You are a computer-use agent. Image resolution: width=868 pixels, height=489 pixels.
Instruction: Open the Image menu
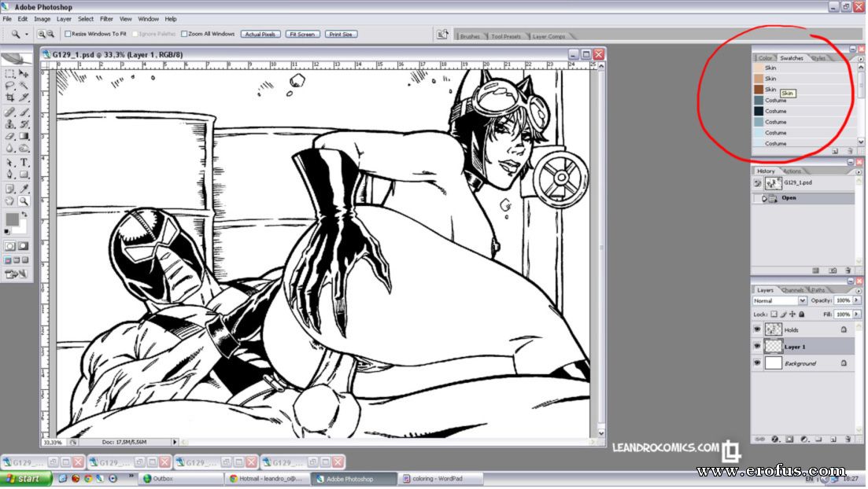42,19
